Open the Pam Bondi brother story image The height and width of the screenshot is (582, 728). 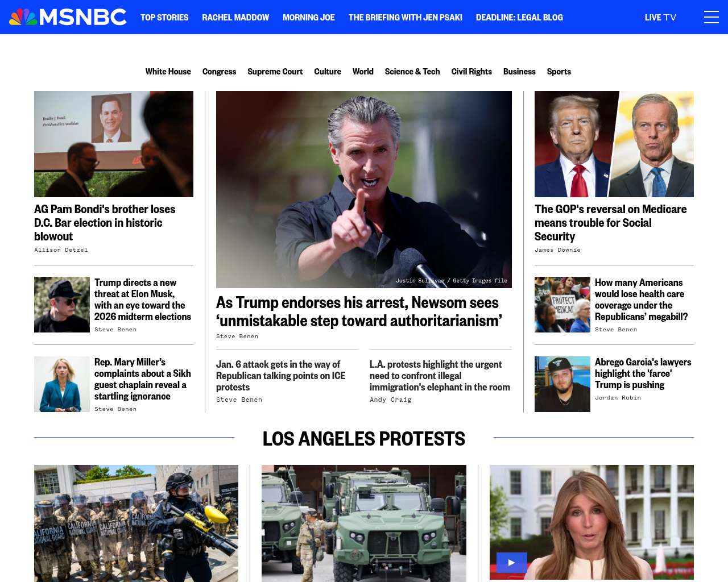click(x=114, y=144)
